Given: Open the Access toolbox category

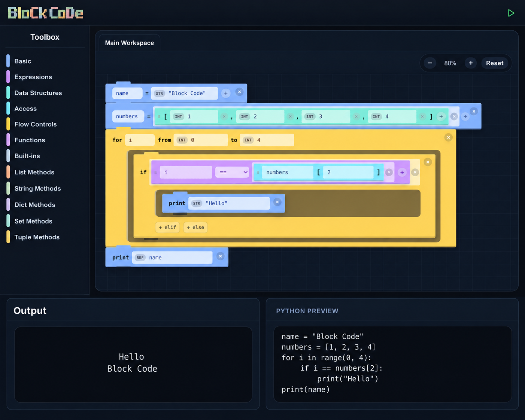Looking at the screenshot, I should click(x=25, y=109).
